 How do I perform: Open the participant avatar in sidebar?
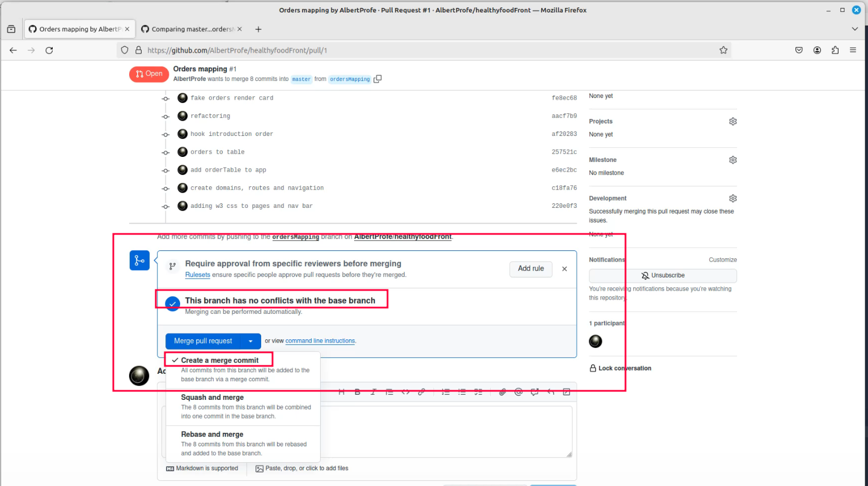[x=595, y=341]
